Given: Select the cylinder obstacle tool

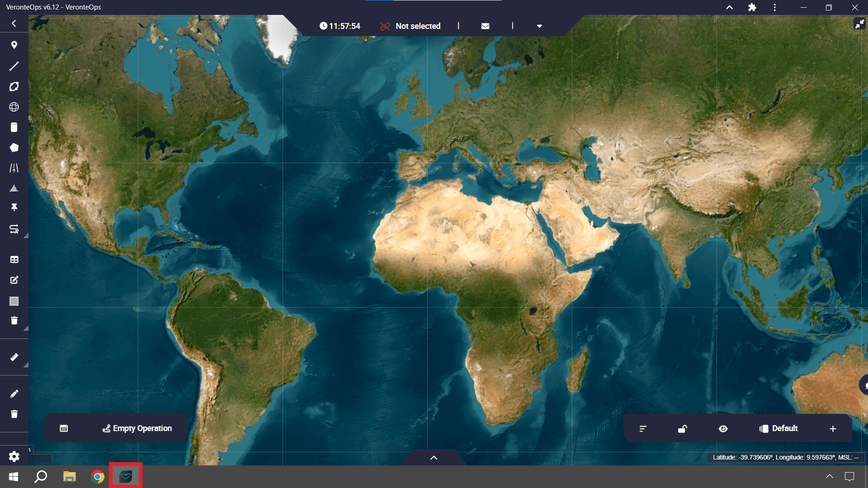Looking at the screenshot, I should 14,127.
